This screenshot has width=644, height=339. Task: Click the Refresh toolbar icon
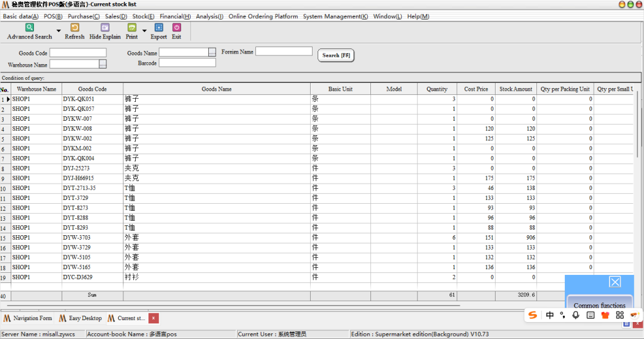74,28
